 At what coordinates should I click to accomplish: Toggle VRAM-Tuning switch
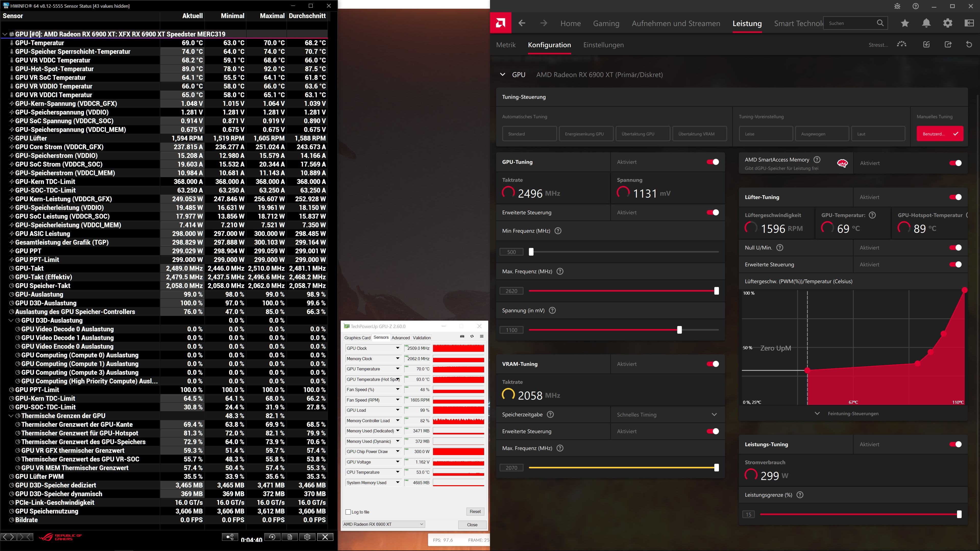[713, 364]
